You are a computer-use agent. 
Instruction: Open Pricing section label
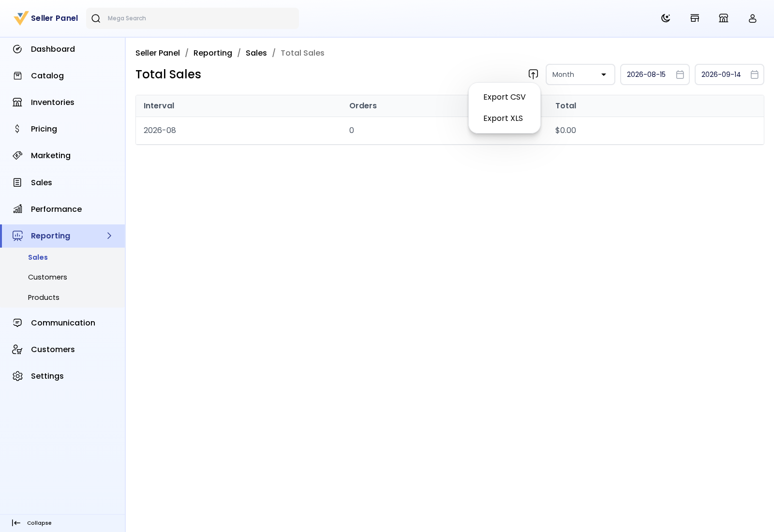click(44, 129)
